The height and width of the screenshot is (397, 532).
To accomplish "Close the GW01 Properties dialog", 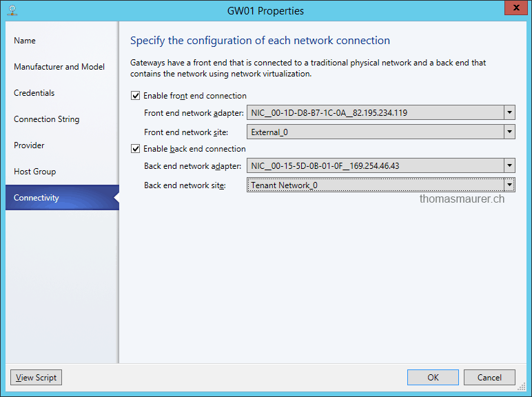I will coord(512,10).
